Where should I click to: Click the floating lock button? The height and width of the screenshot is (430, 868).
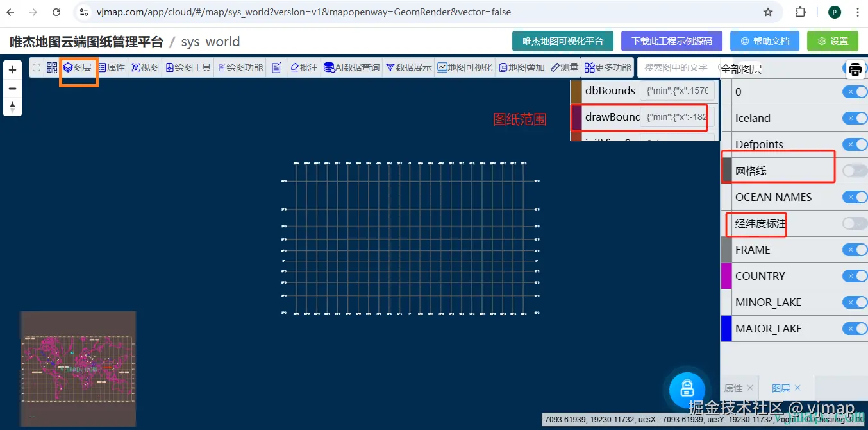(x=687, y=389)
